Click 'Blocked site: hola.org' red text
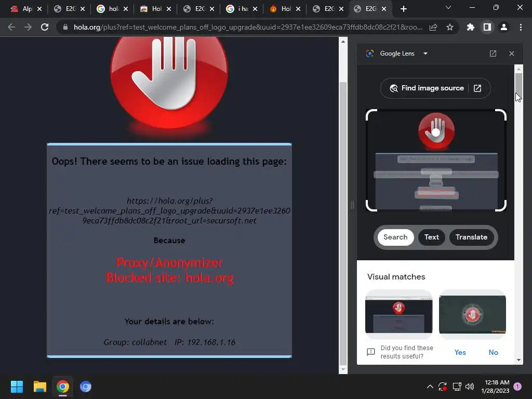 [169, 278]
